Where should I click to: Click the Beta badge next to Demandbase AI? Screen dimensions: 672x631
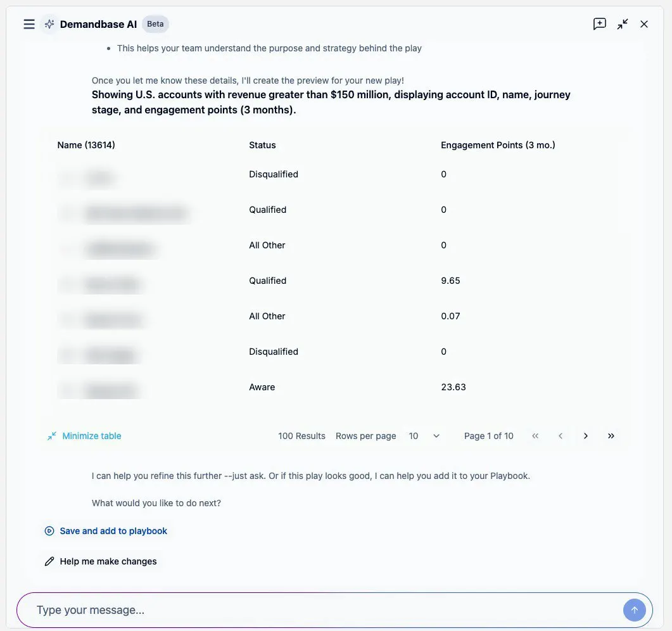click(x=155, y=23)
